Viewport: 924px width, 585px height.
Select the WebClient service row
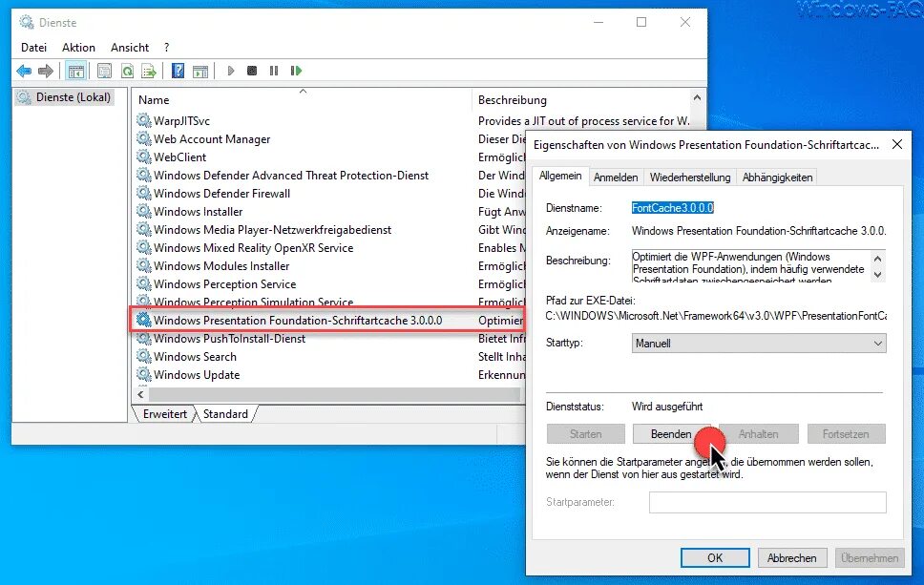pyautogui.click(x=328, y=157)
